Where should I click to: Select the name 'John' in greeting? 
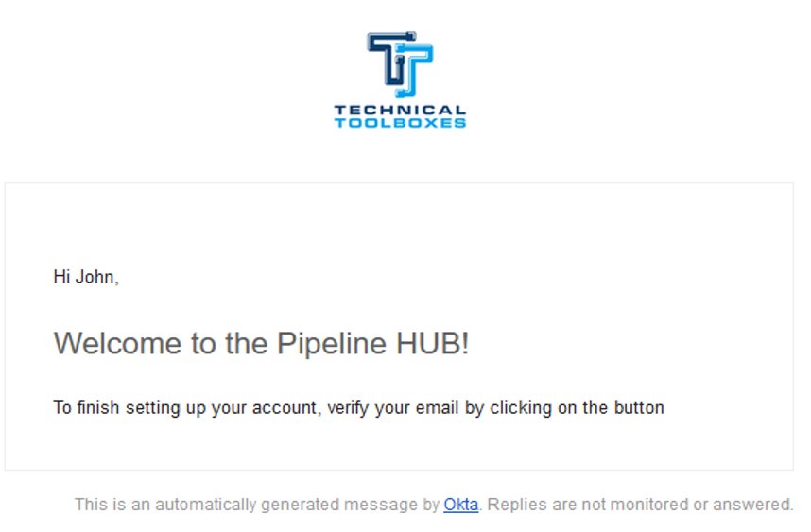tap(95, 277)
